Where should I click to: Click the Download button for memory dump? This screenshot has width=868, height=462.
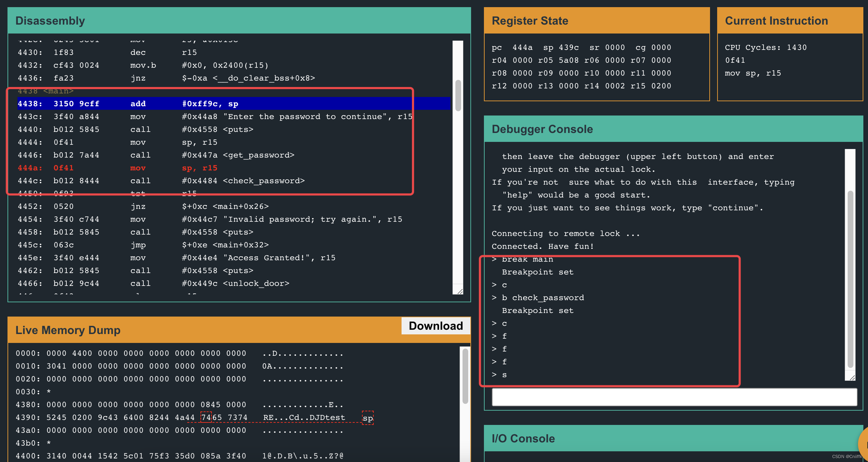click(436, 326)
